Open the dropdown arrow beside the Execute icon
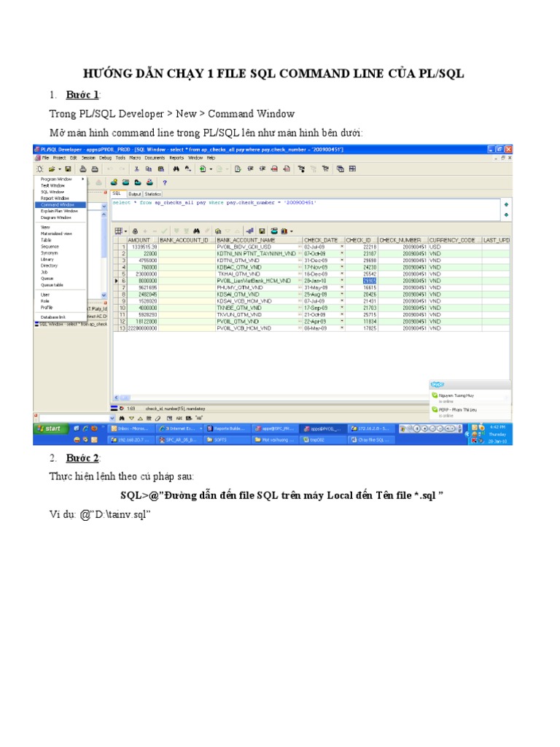The height and width of the screenshot is (747, 560). 211,169
